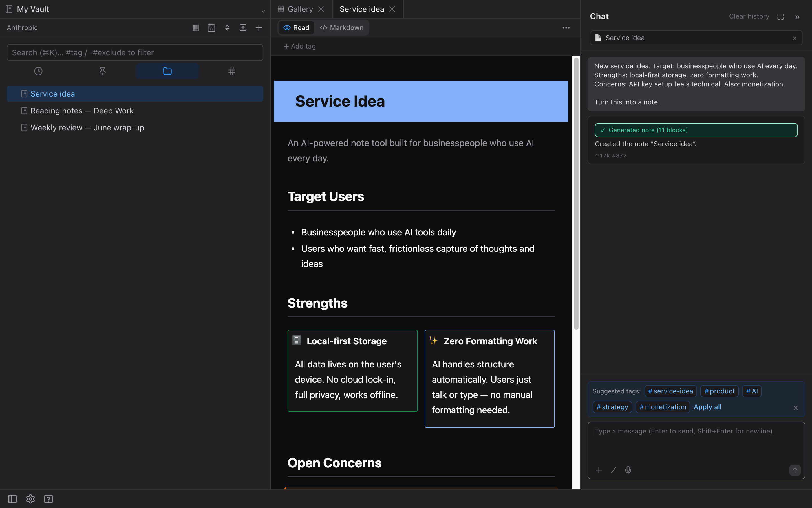Apply the #service-idea suggested tag
Viewport: 812px width, 508px height.
pyautogui.click(x=670, y=391)
